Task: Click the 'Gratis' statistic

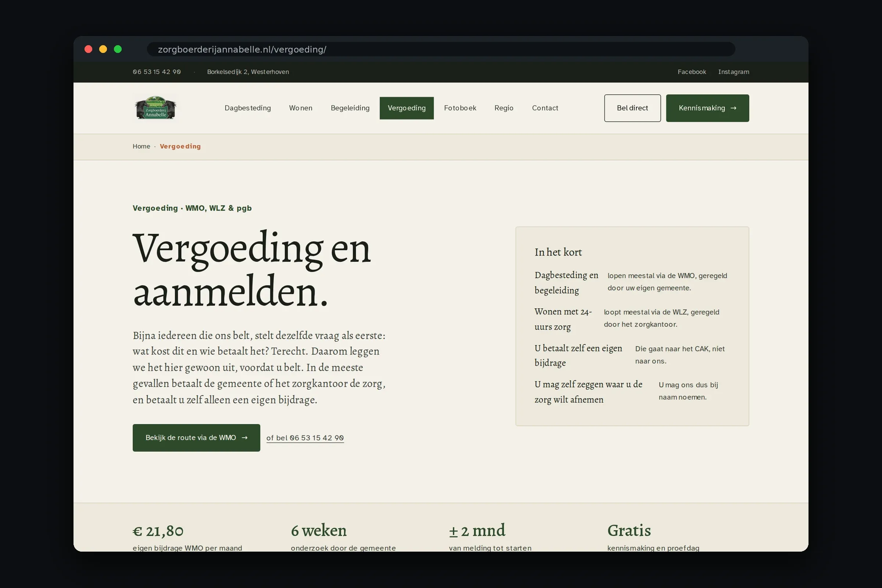Action: pyautogui.click(x=629, y=531)
